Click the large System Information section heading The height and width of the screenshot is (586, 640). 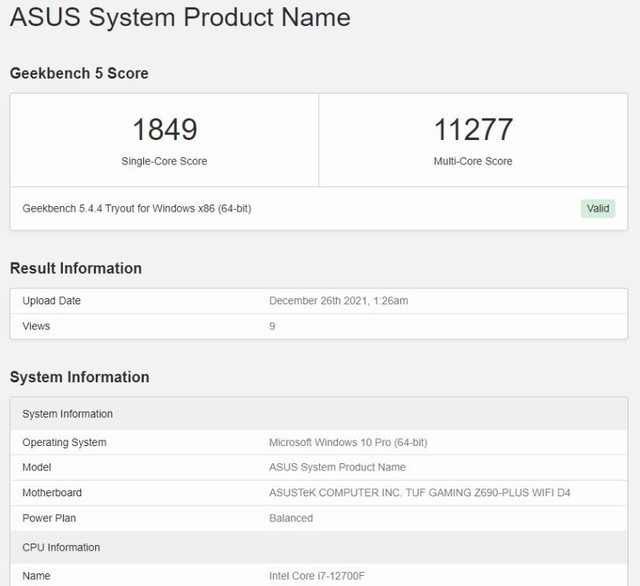point(80,377)
